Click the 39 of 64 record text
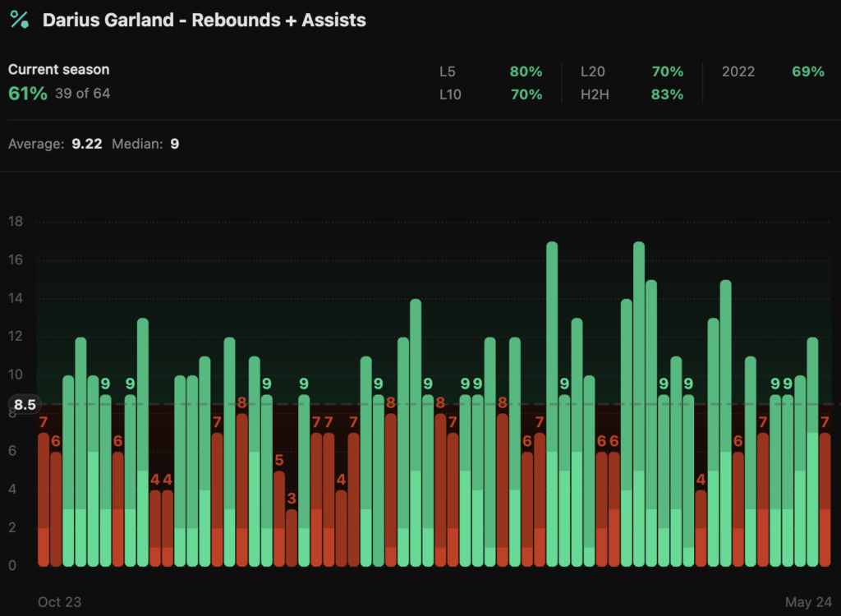The width and height of the screenshot is (841, 616). (x=83, y=94)
